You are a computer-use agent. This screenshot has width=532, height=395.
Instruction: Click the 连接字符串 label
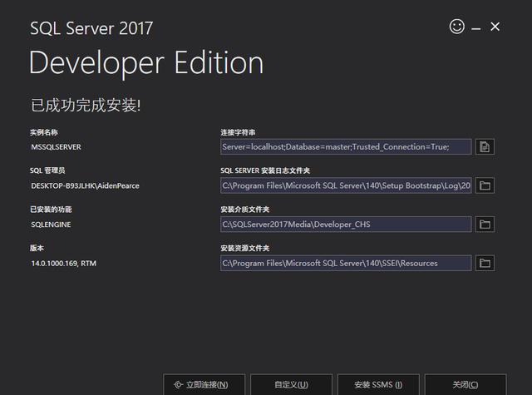coord(238,132)
